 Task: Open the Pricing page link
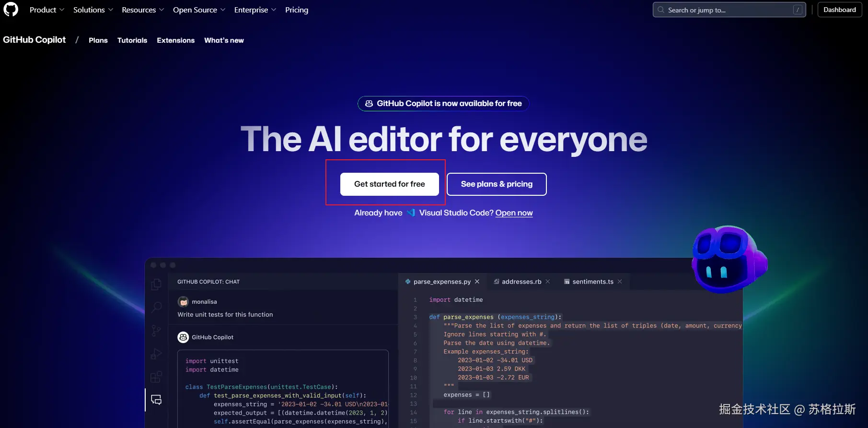pyautogui.click(x=297, y=10)
